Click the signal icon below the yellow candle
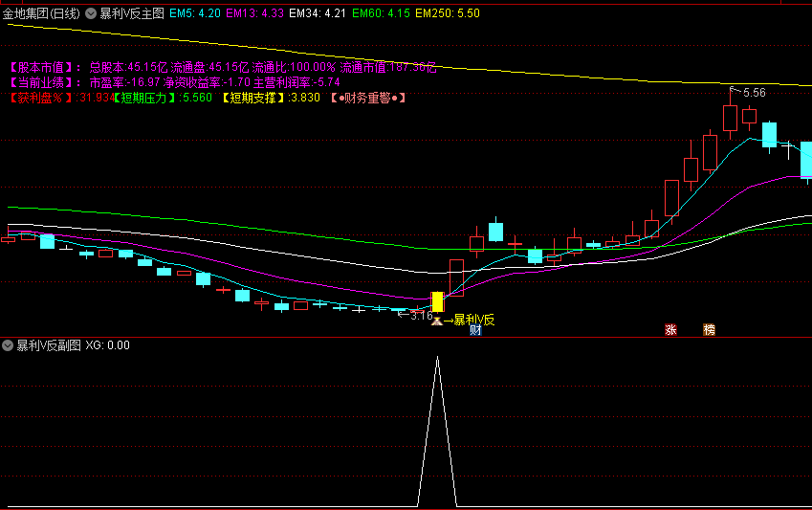The width and height of the screenshot is (812, 510). 437,321
